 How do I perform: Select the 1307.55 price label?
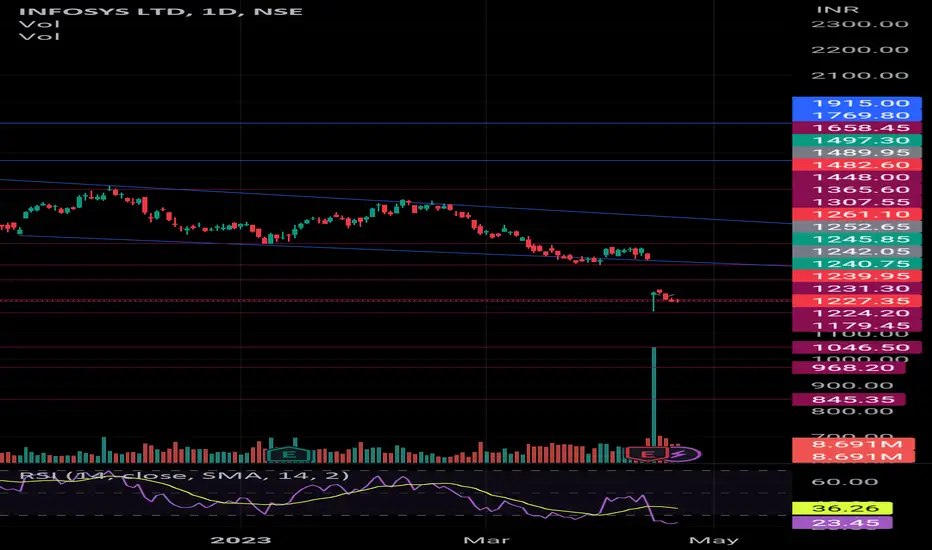857,202
